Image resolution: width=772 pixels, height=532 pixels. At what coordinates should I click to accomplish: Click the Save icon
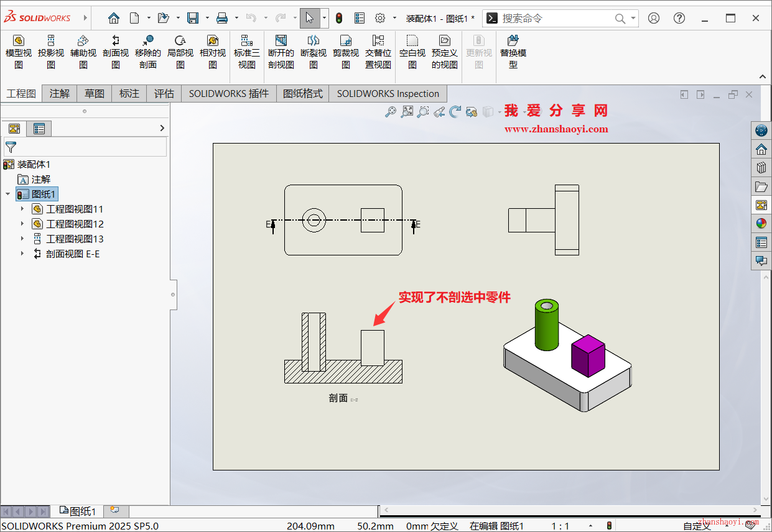tap(193, 18)
